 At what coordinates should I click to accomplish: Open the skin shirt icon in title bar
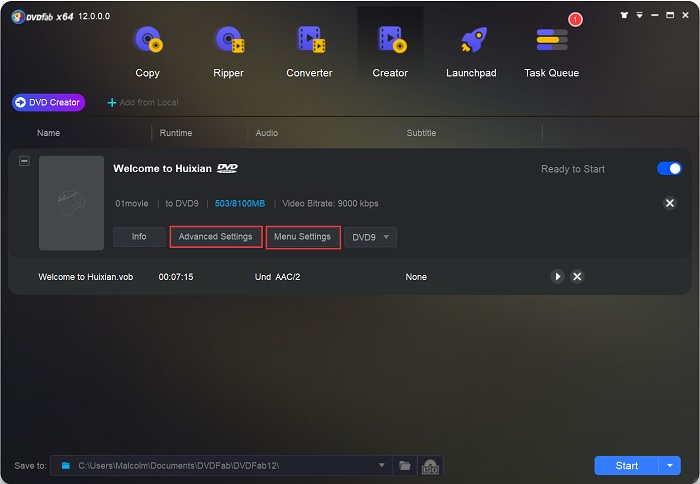click(624, 15)
